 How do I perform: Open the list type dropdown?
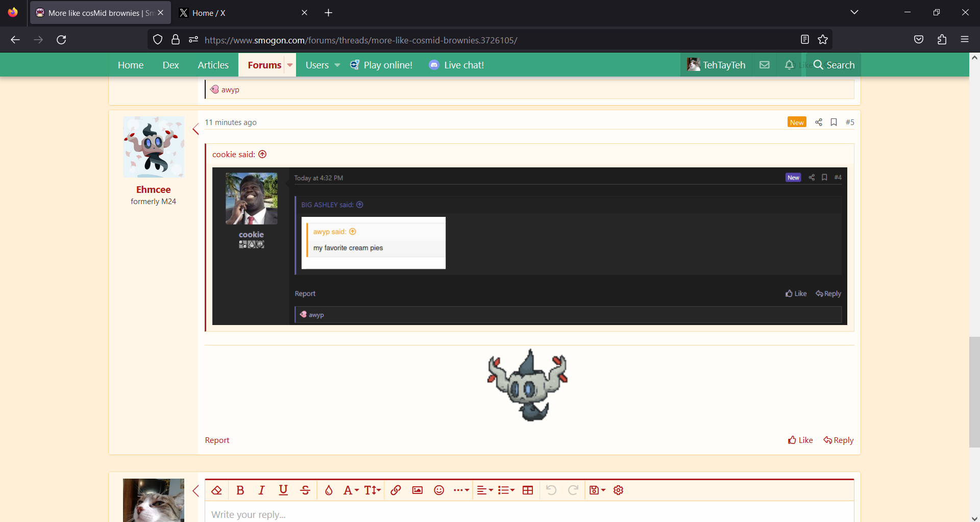click(x=506, y=490)
